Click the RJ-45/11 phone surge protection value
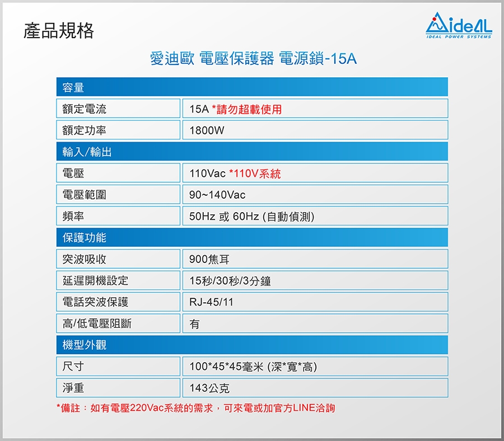The image size is (504, 441). (x=211, y=302)
